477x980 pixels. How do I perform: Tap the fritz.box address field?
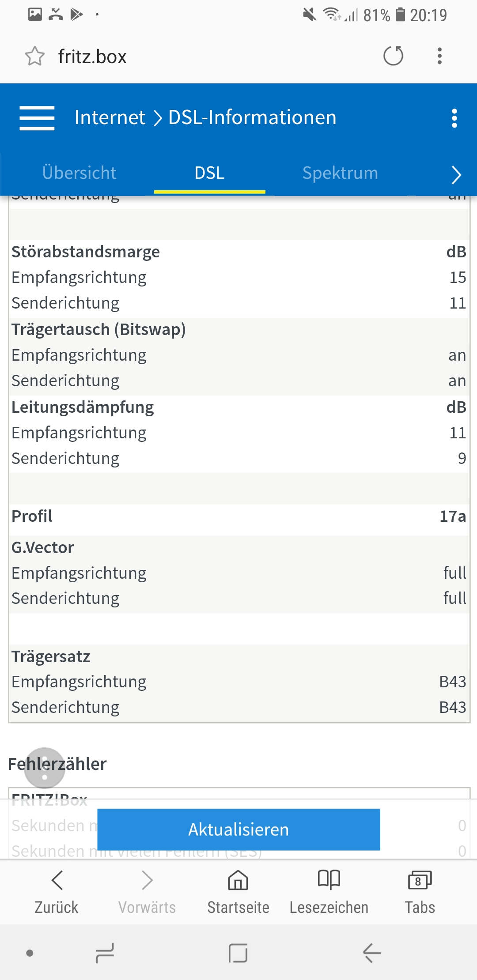pyautogui.click(x=212, y=57)
